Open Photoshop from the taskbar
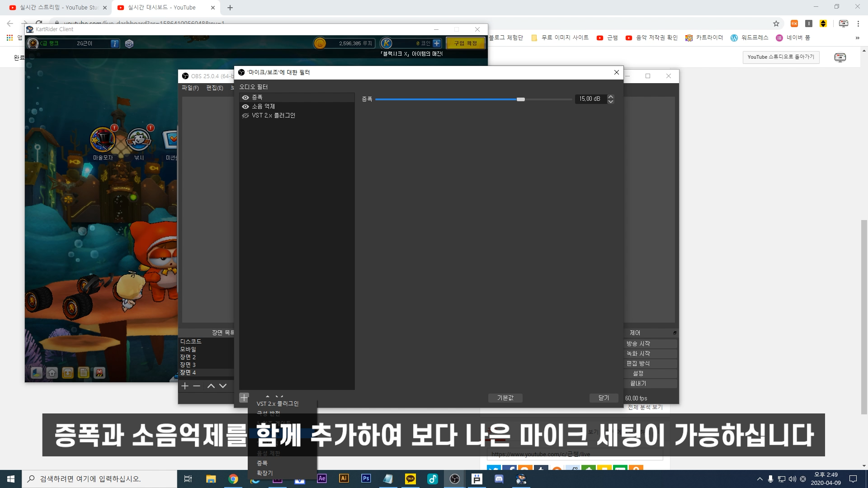 [366, 479]
